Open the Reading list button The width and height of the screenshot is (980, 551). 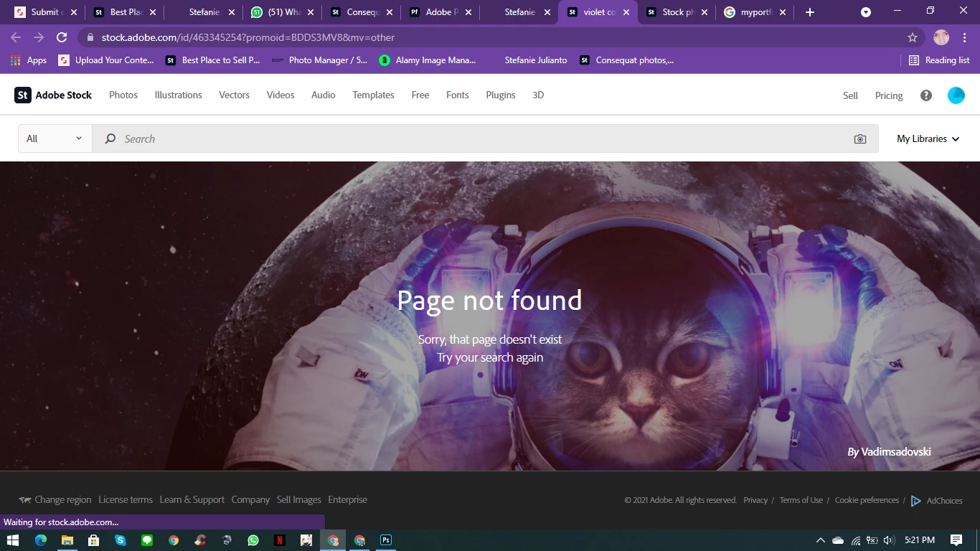(939, 60)
